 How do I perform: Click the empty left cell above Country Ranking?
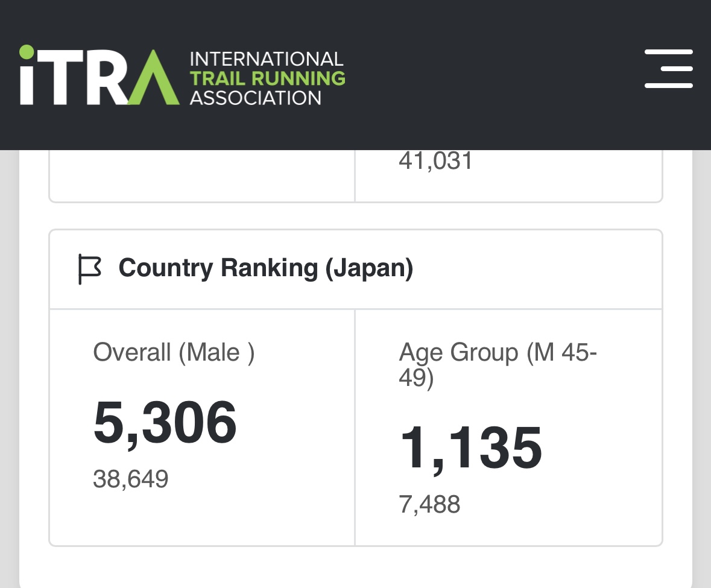coord(201,176)
